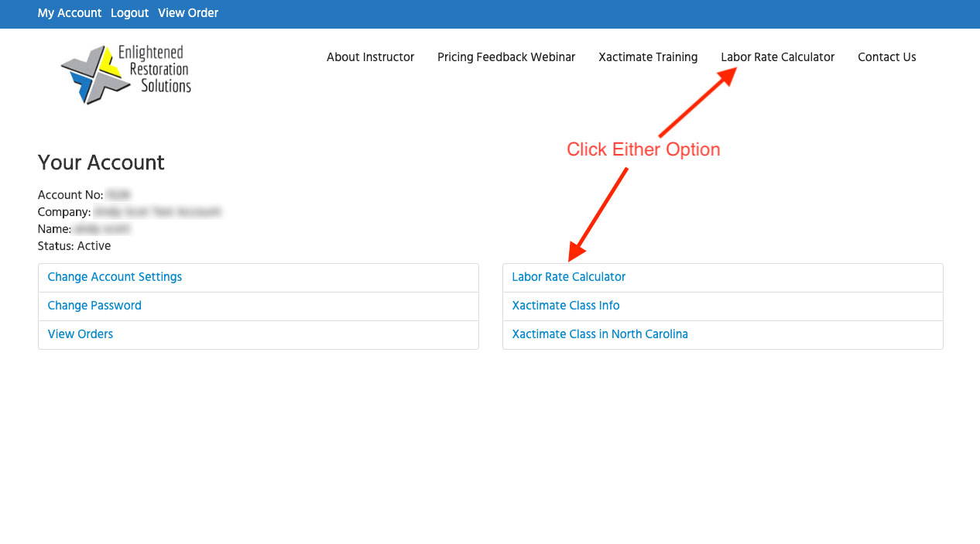The image size is (980, 544).
Task: Select the Your Account heading
Action: [101, 163]
